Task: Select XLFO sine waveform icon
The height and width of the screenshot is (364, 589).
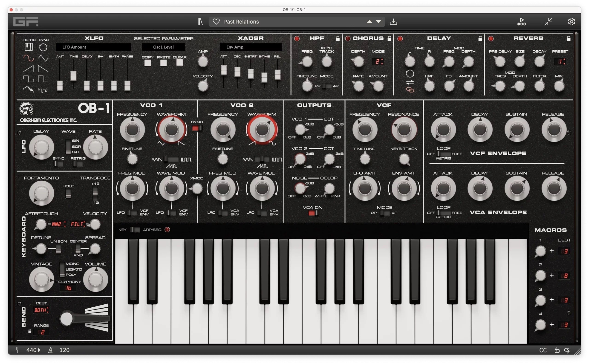Action: point(29,58)
